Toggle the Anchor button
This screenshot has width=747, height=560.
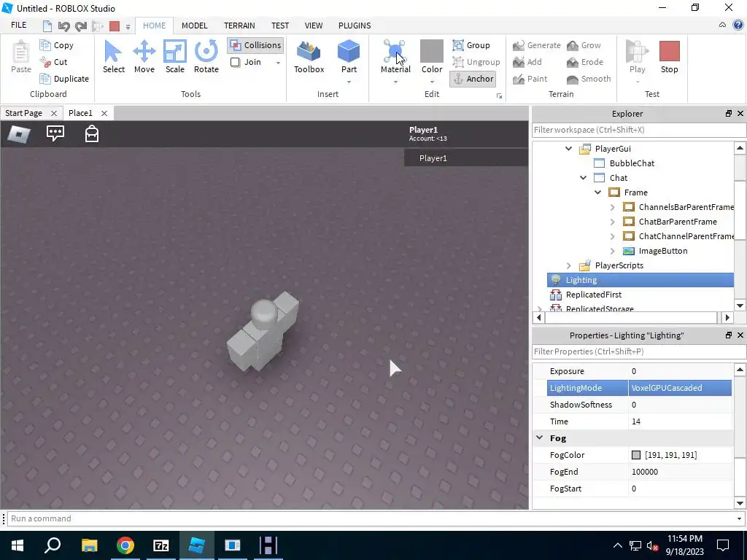pyautogui.click(x=473, y=79)
